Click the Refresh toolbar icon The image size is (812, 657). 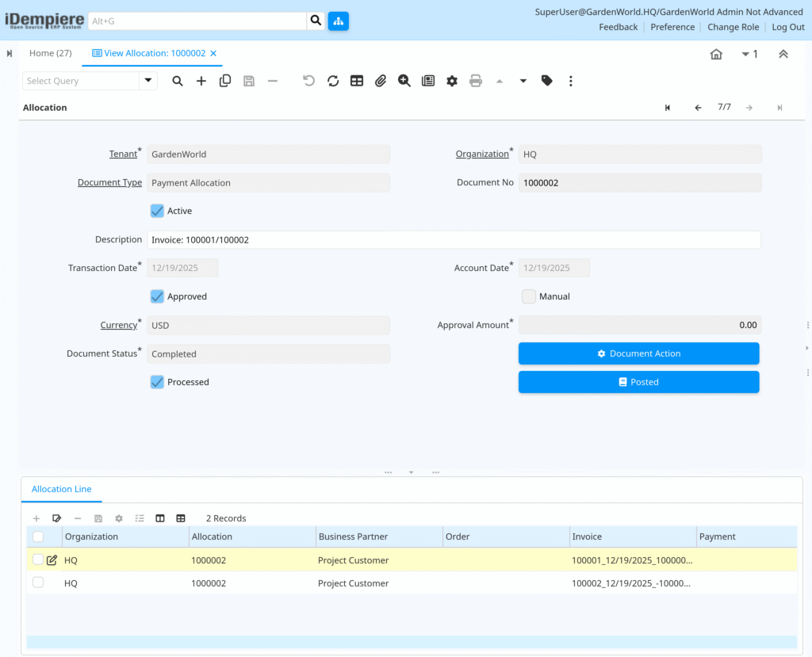pyautogui.click(x=333, y=81)
